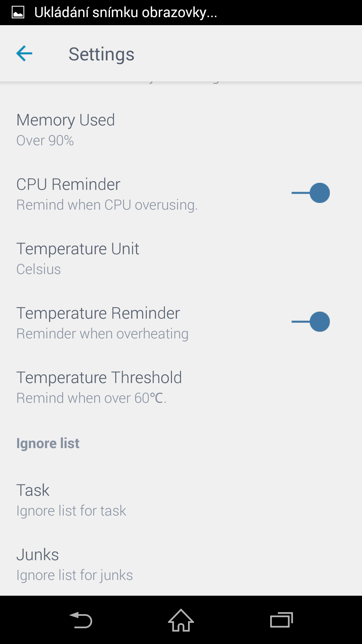This screenshot has width=362, height=644.
Task: Open the recent apps overview button
Action: (282, 620)
